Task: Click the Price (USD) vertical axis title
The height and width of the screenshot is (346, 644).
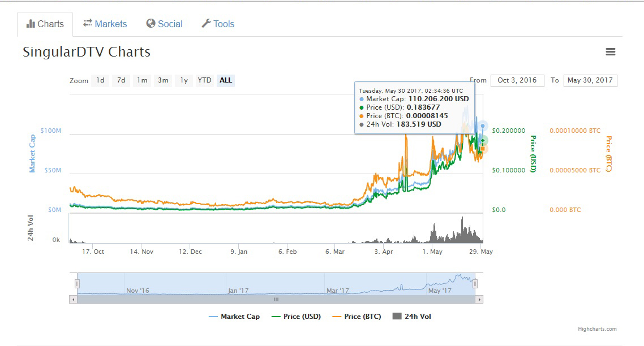Action: coord(533,154)
